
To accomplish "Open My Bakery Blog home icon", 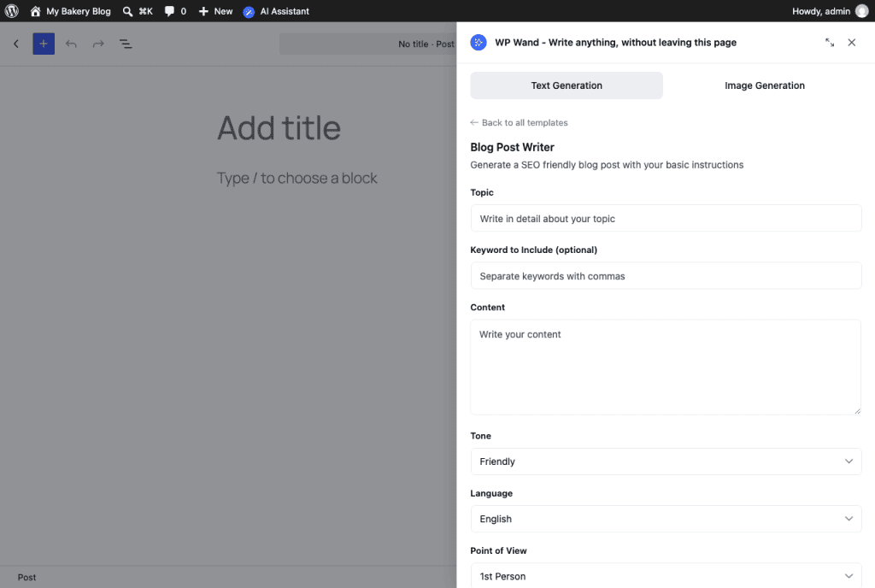I will [x=35, y=11].
